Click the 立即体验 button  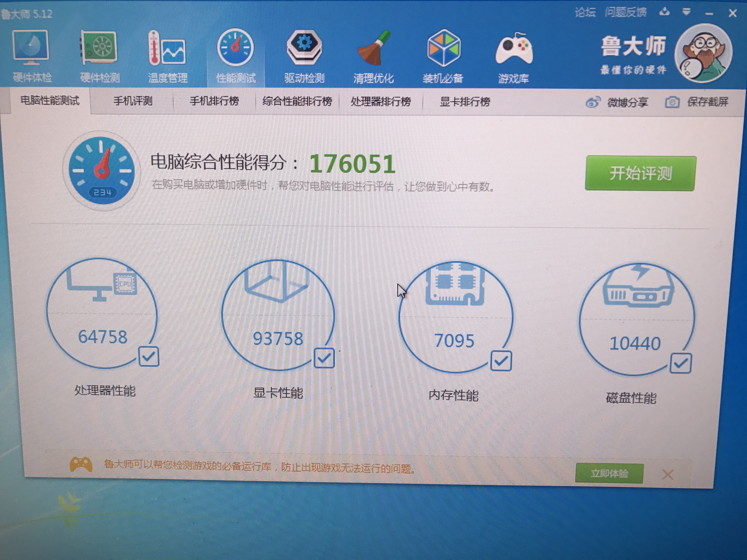[x=609, y=473]
